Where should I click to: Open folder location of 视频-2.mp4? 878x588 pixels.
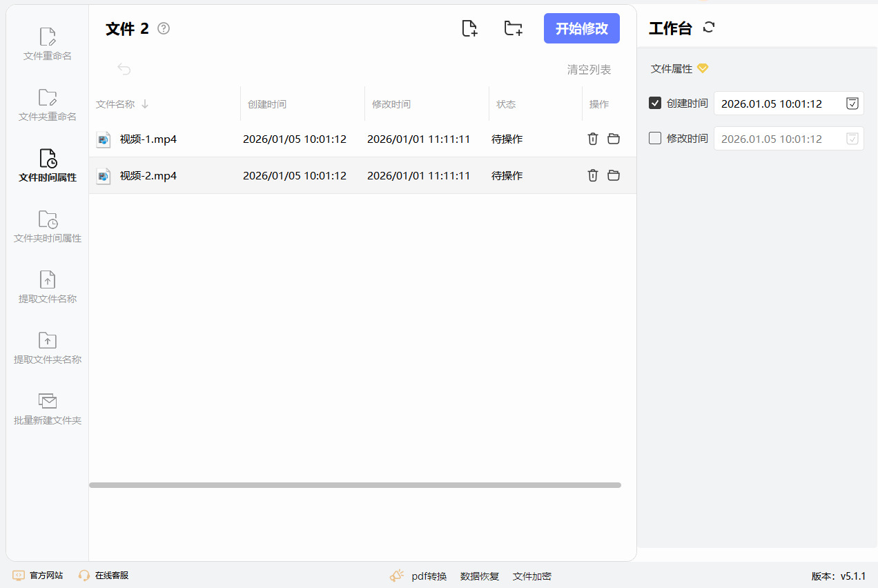(614, 175)
